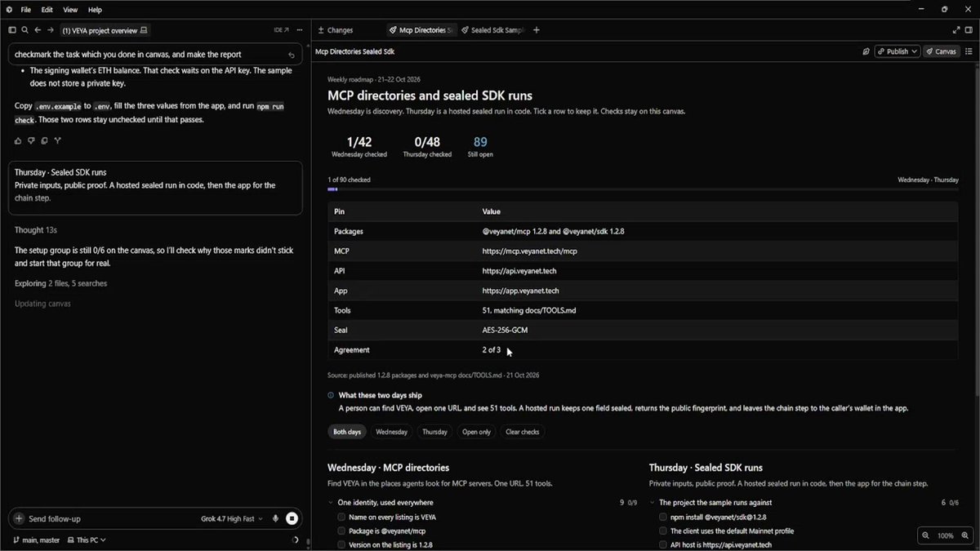The height and width of the screenshot is (551, 980).
Task: Collapse The project the sample runs against group
Action: point(653,503)
